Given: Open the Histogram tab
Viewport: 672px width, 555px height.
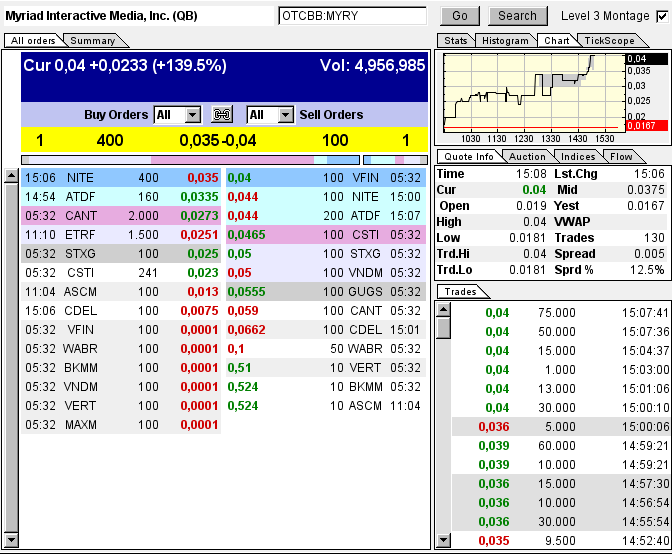Looking at the screenshot, I should click(505, 41).
